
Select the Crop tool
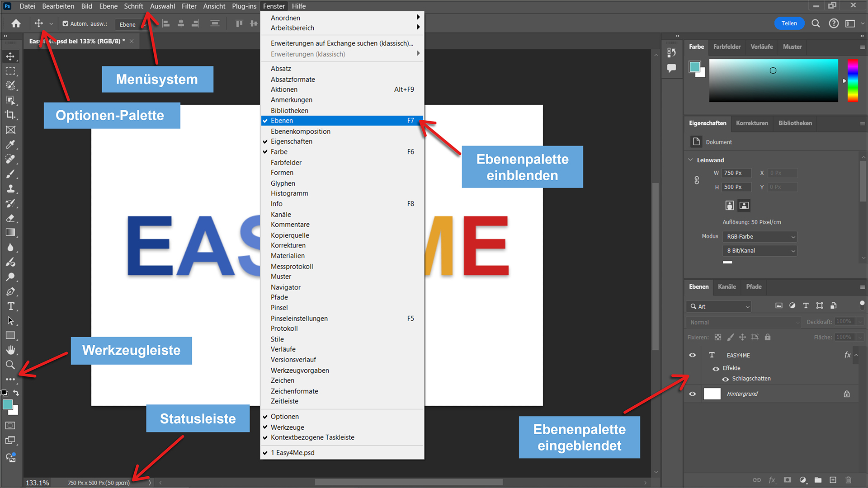point(10,115)
